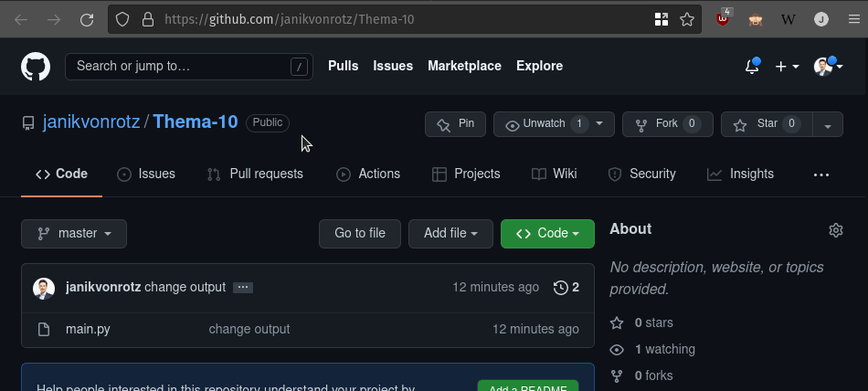View the 0 forks link

click(654, 376)
